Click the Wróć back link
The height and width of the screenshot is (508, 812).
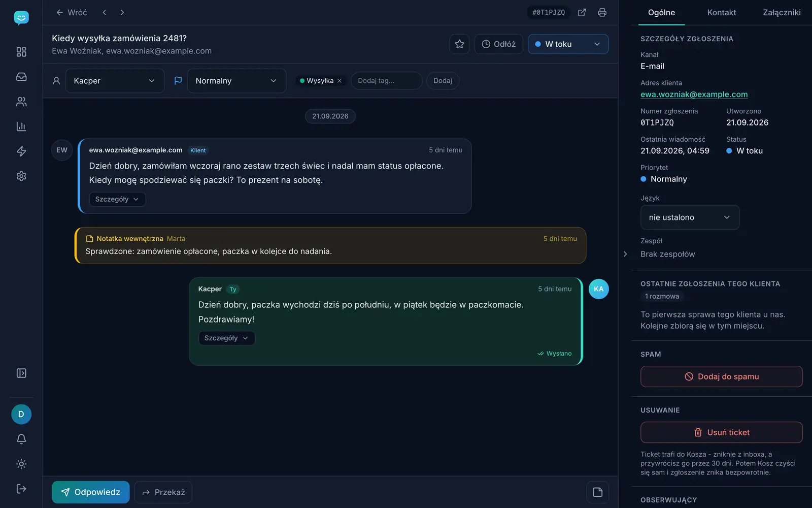72,12
